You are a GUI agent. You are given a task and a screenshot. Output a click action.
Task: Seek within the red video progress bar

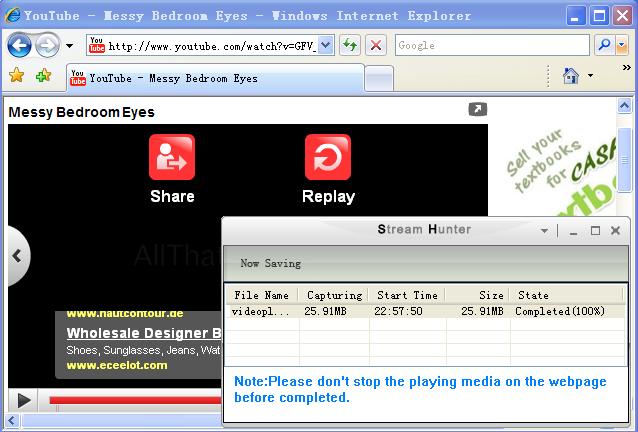click(135, 400)
